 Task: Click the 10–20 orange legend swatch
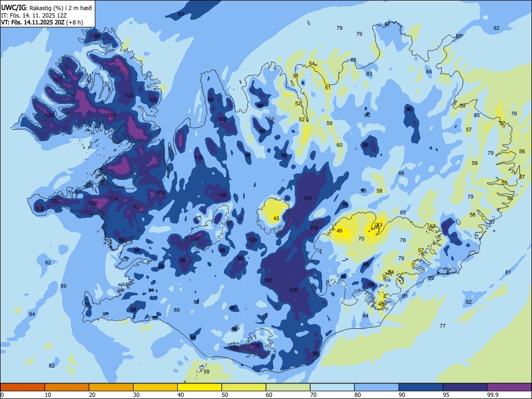67,387
